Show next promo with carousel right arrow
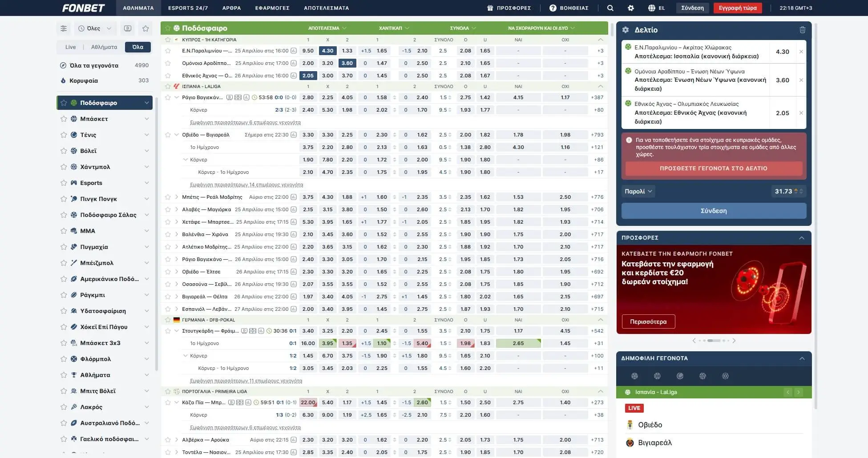 (734, 341)
